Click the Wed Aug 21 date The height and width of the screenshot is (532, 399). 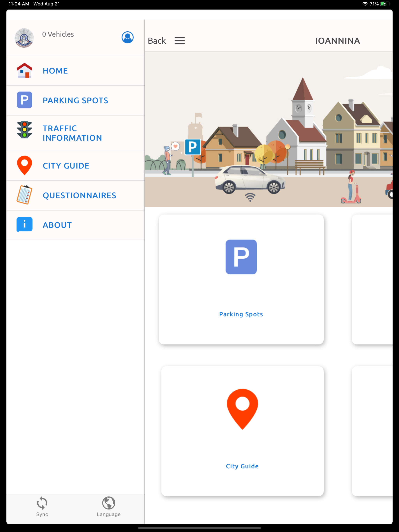point(46,4)
